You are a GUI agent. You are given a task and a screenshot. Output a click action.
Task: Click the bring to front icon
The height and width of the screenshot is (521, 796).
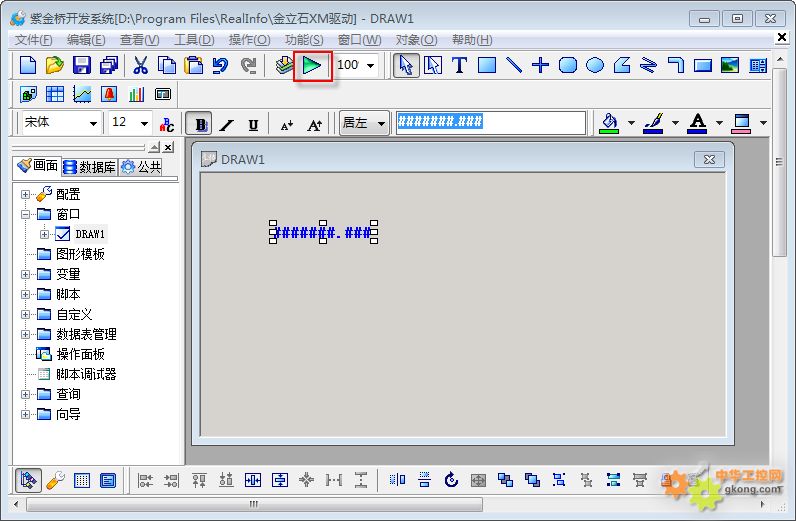click(505, 479)
